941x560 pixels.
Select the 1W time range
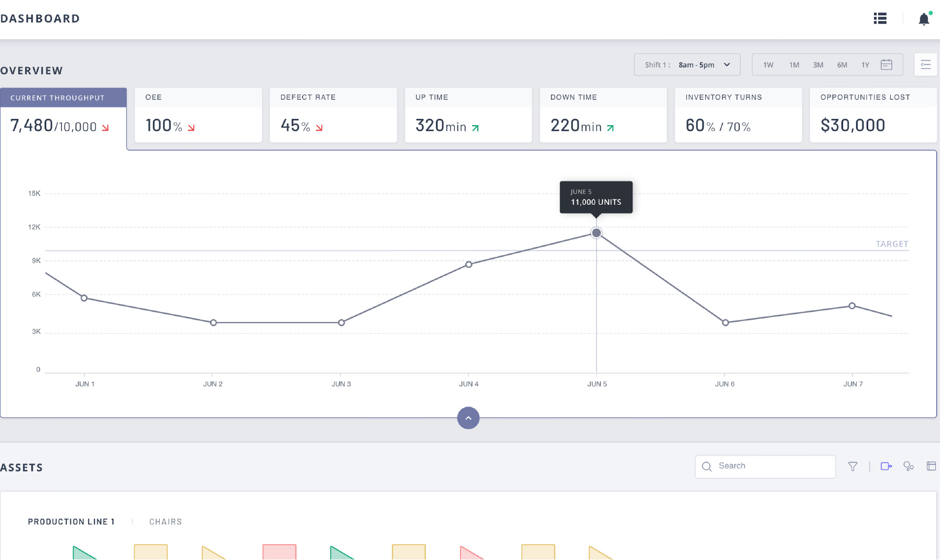pyautogui.click(x=768, y=64)
